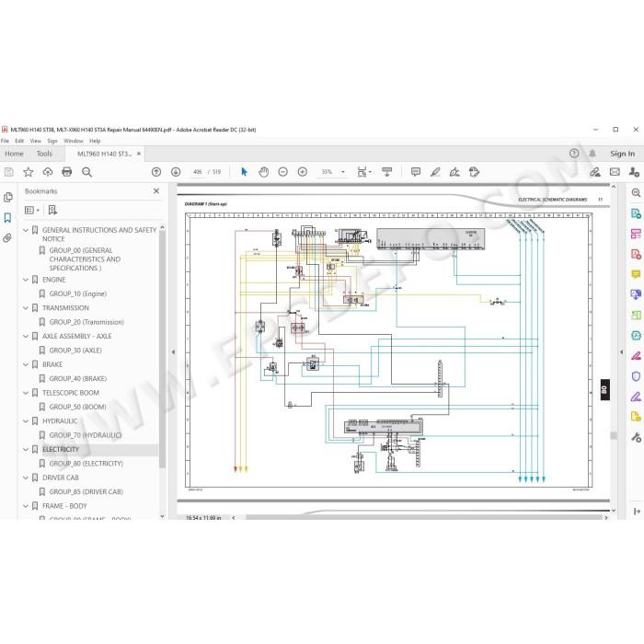This screenshot has height=644, width=644.
Task: Open Help question mark icon
Action: pyautogui.click(x=574, y=154)
